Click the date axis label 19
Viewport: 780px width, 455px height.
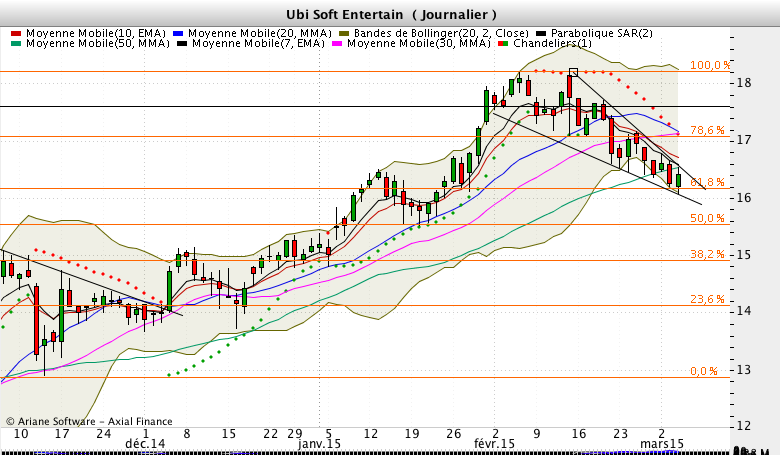(x=412, y=434)
